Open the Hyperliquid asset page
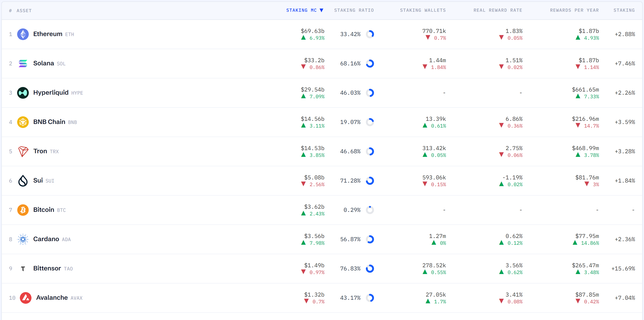Image resolution: width=644 pixels, height=320 pixels. 51,93
